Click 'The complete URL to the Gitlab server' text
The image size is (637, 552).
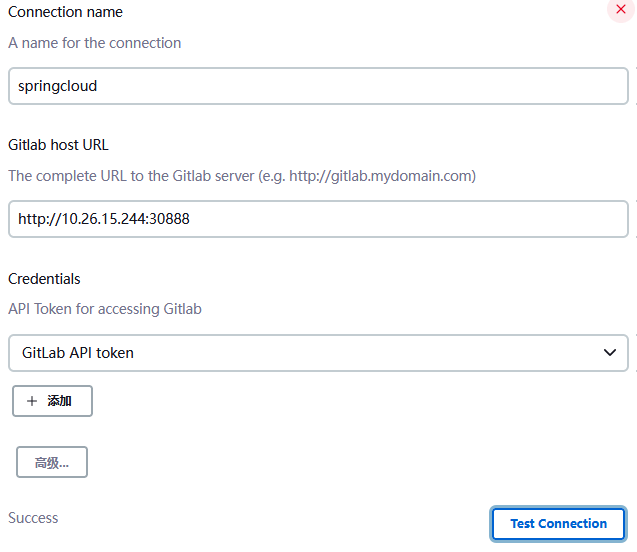(131, 176)
